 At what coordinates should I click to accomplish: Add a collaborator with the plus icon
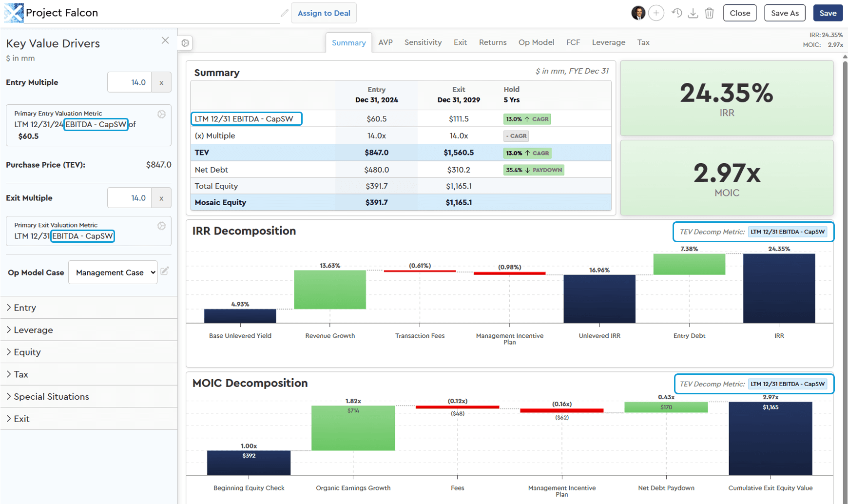pos(656,13)
